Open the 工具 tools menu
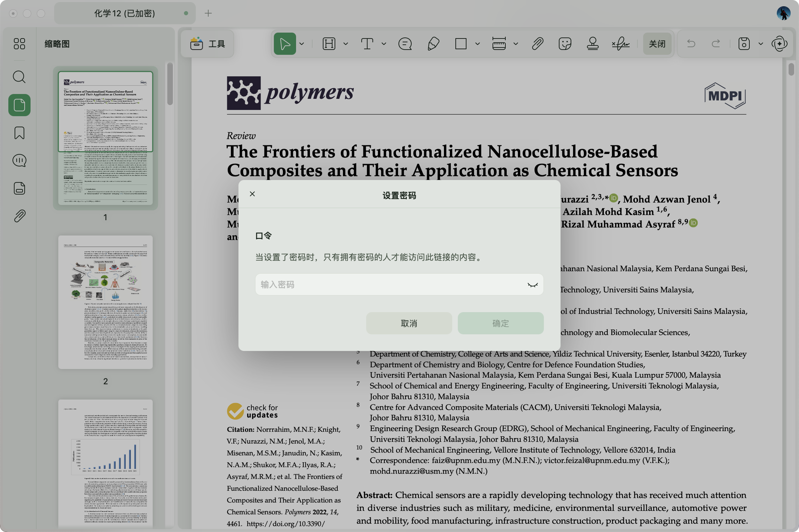 [x=208, y=44]
